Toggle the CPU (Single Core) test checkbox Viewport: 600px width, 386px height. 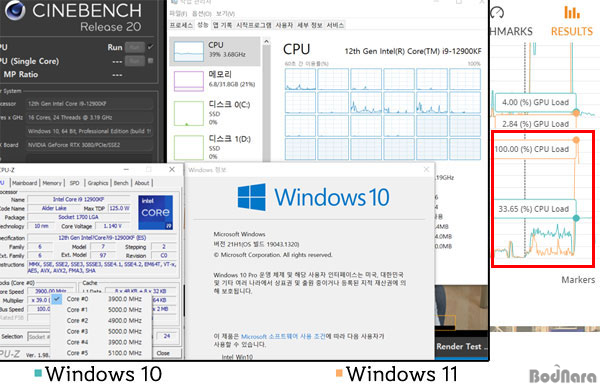click(150, 60)
